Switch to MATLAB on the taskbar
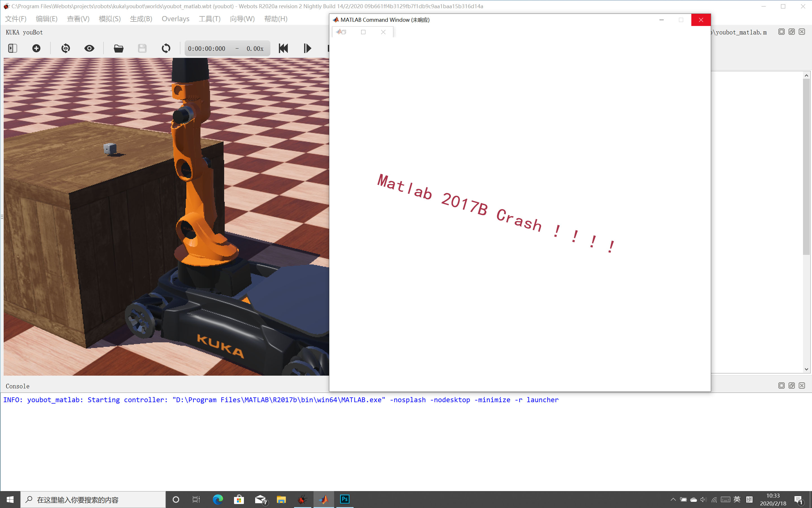The height and width of the screenshot is (508, 812). (x=324, y=500)
